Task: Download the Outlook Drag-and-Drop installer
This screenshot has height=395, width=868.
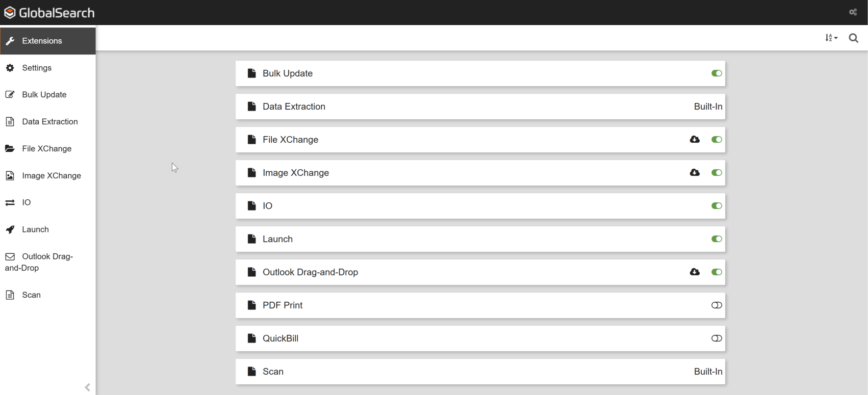Action: (x=695, y=272)
